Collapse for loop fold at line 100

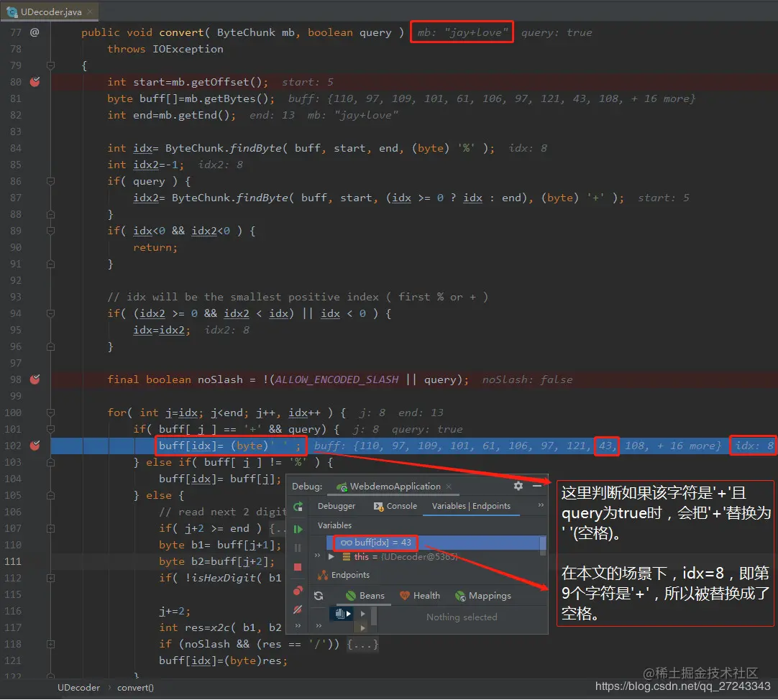(x=50, y=413)
